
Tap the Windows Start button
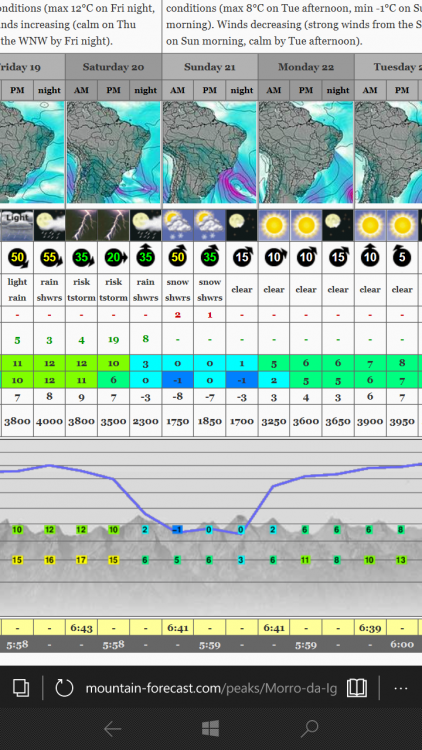point(211,729)
